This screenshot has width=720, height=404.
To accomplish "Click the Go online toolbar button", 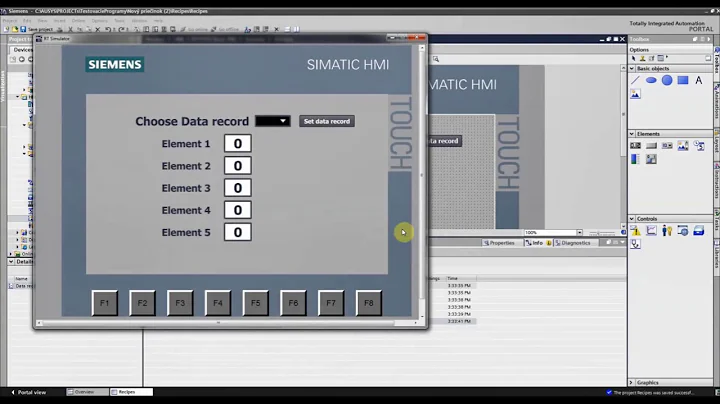I will (194, 29).
